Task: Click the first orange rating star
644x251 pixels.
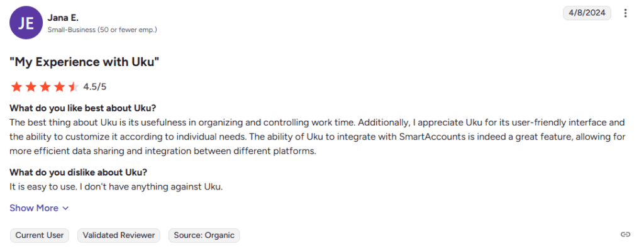Action: point(17,87)
